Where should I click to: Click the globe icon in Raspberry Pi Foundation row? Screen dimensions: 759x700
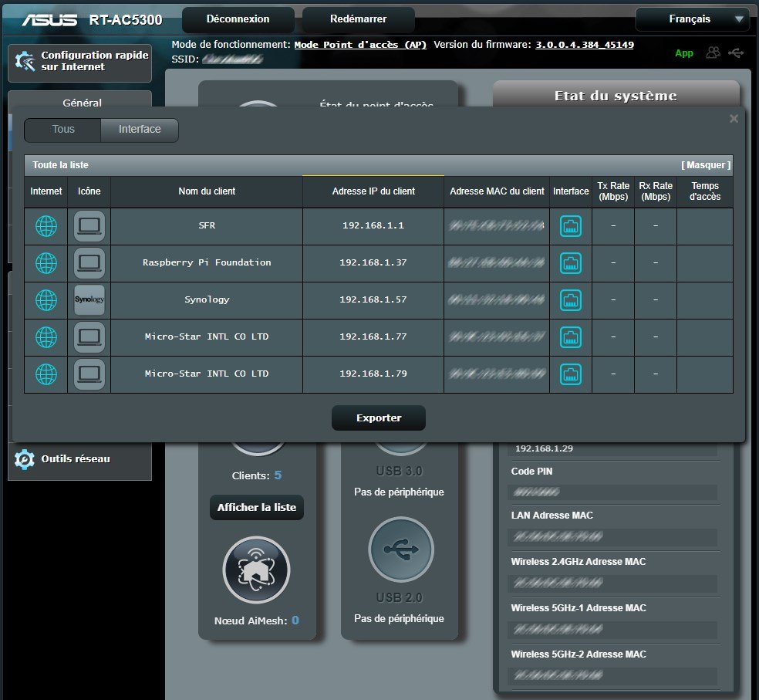tap(46, 263)
